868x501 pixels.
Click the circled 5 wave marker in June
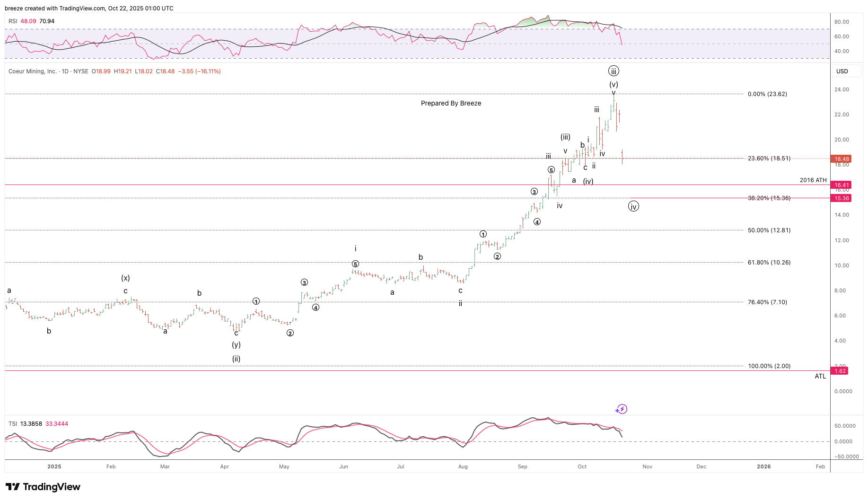355,264
